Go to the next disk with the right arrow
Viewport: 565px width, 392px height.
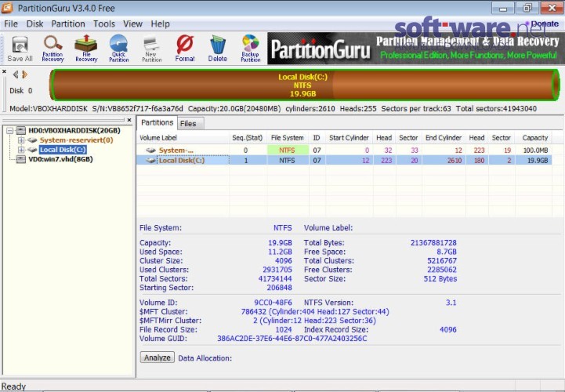[x=24, y=74]
